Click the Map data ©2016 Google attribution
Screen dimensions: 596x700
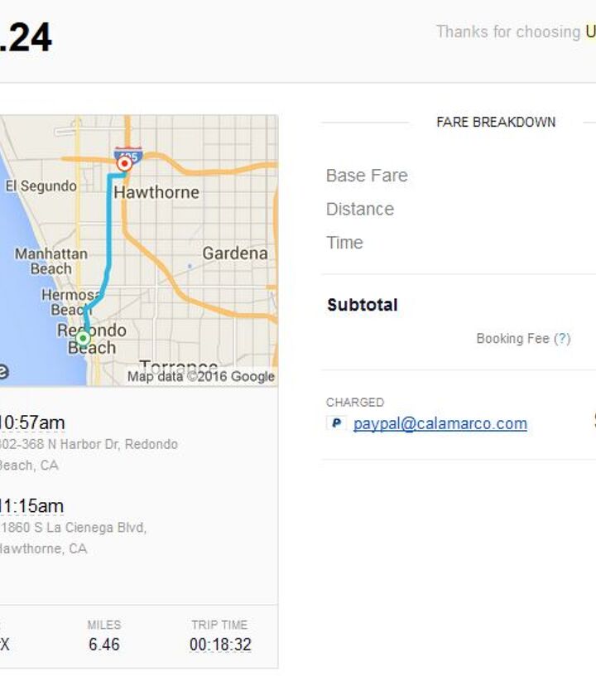click(200, 376)
